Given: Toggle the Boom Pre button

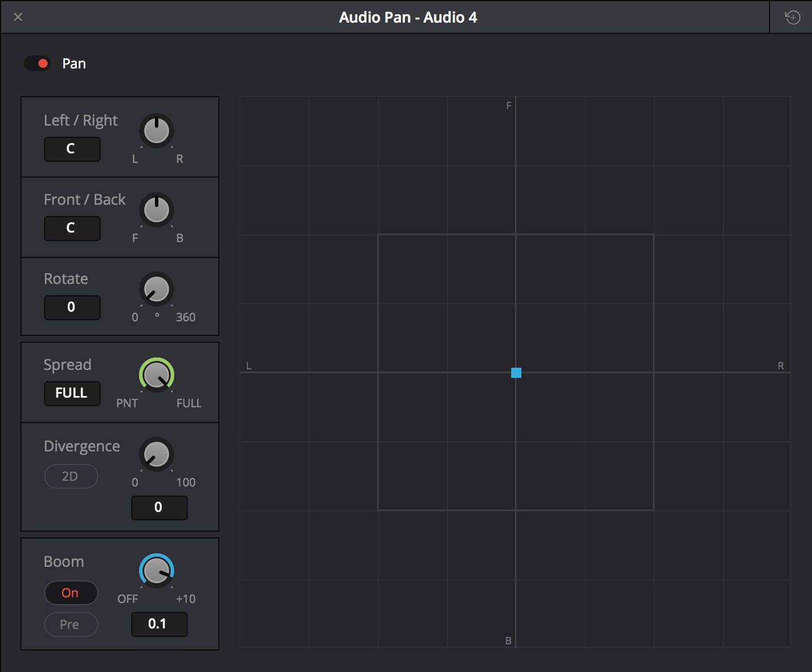Looking at the screenshot, I should (x=71, y=624).
